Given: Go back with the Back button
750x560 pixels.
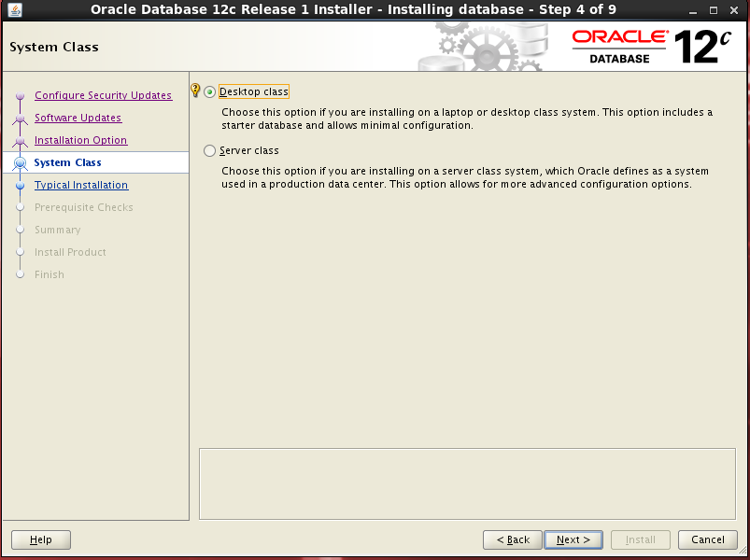Looking at the screenshot, I should (513, 539).
